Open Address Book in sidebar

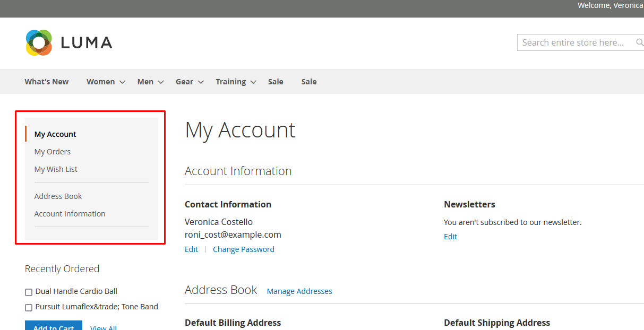[58, 196]
